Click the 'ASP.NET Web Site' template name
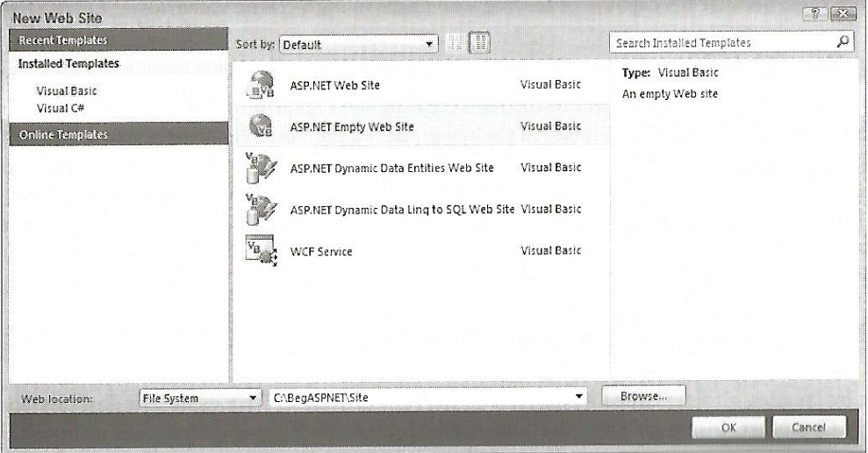Screen dimensions: 868x453 point(335,85)
